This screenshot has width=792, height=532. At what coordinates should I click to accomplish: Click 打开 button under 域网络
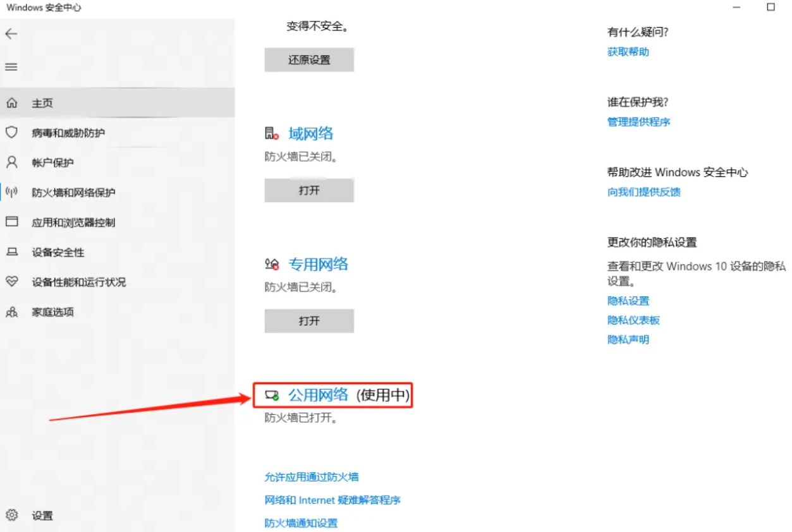(309, 190)
